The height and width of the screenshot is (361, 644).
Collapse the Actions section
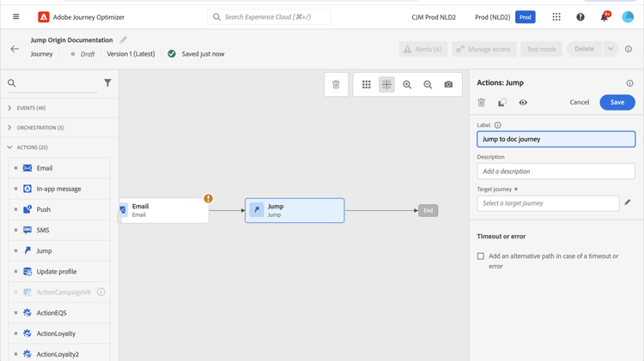point(10,147)
